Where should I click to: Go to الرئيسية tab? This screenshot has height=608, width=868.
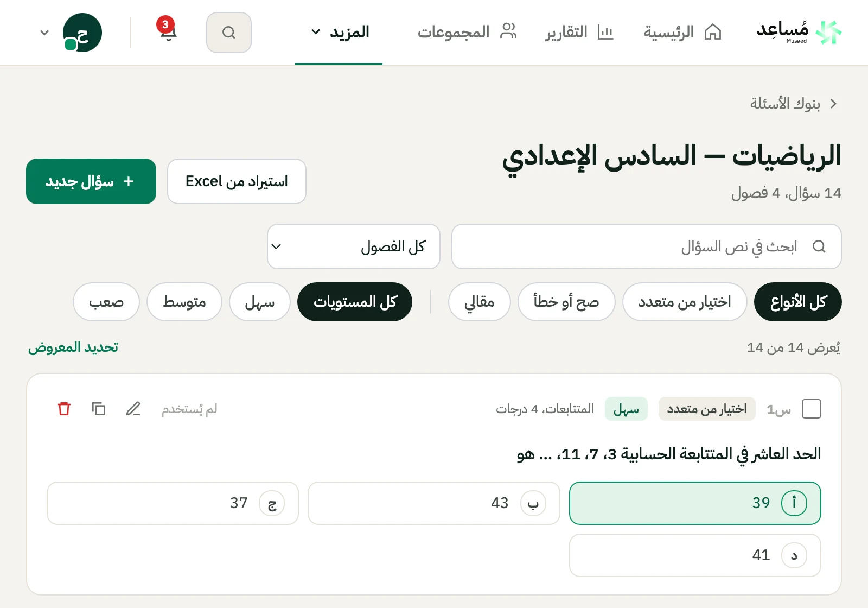682,33
